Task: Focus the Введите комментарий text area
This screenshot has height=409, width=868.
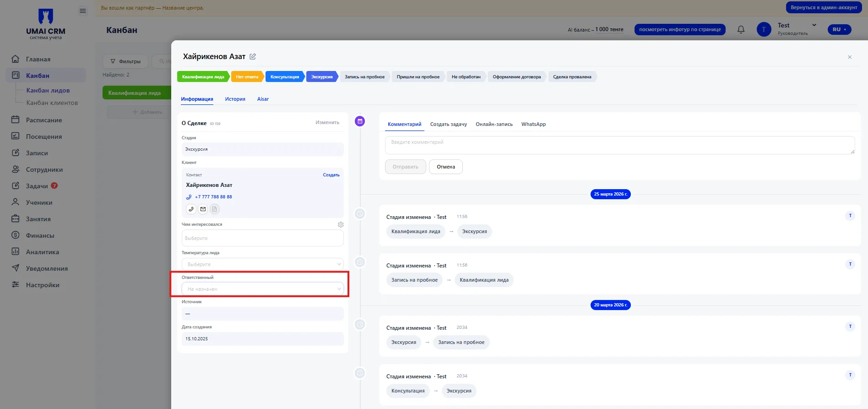Action: pyautogui.click(x=620, y=145)
